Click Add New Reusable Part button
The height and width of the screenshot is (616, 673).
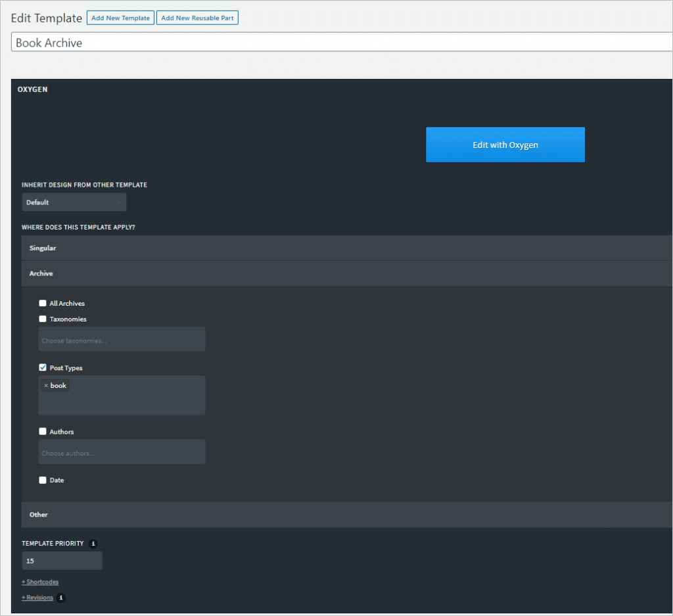click(197, 18)
